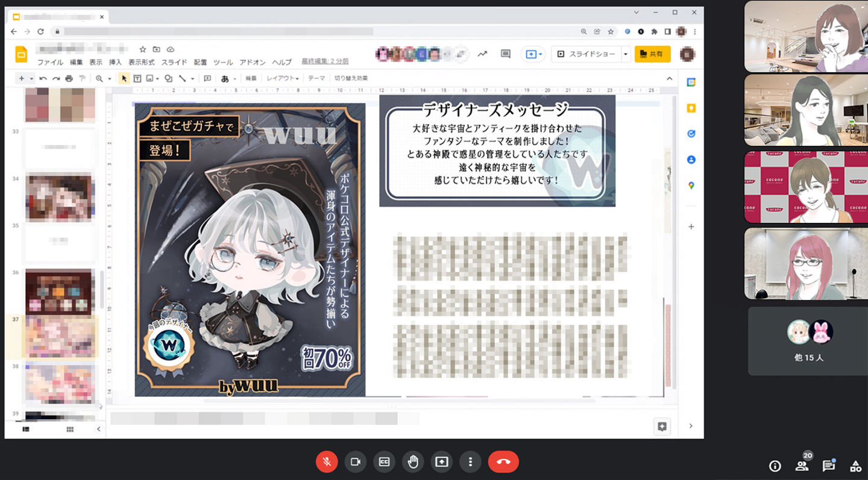Click the yellow 共有 share button

pyautogui.click(x=652, y=54)
